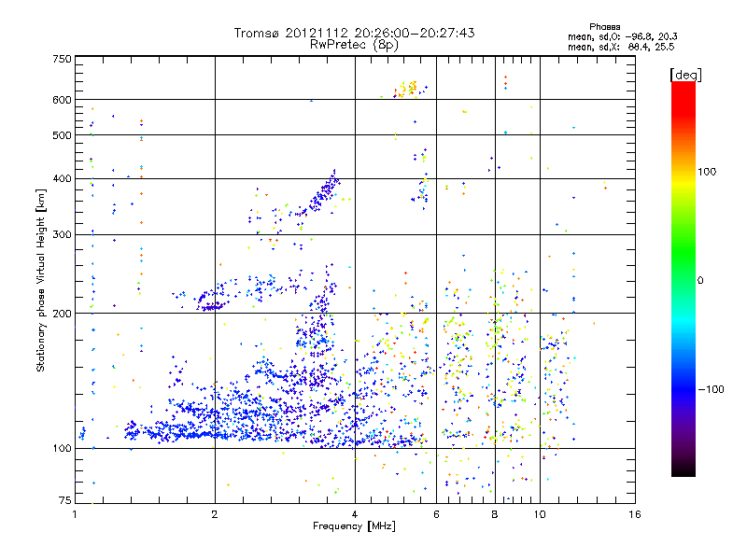This screenshot has width=747, height=560.
Task: Click the x-axis tick label '16'
Action: tap(635, 514)
